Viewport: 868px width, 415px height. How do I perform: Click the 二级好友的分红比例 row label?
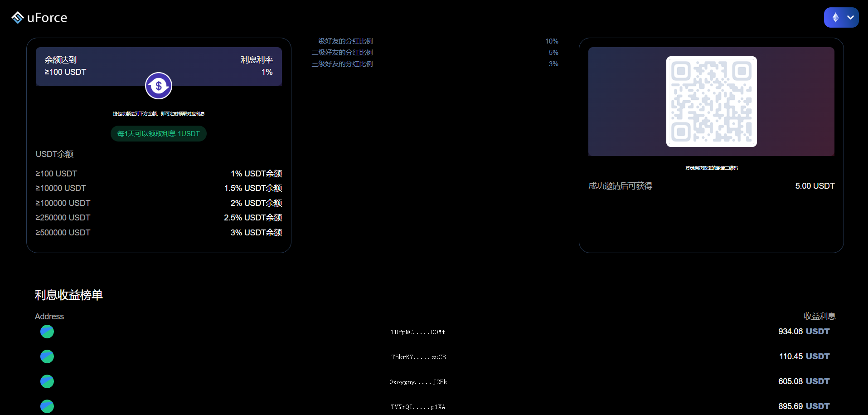tap(342, 53)
